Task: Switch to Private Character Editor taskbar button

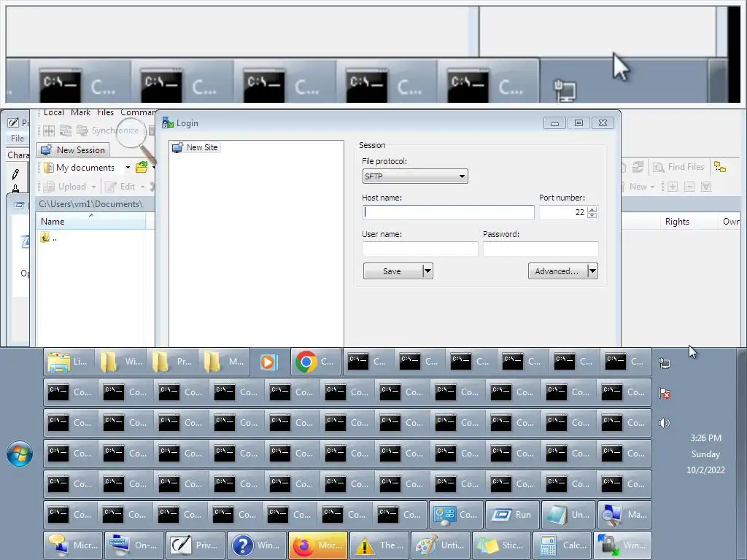Action: (196, 545)
